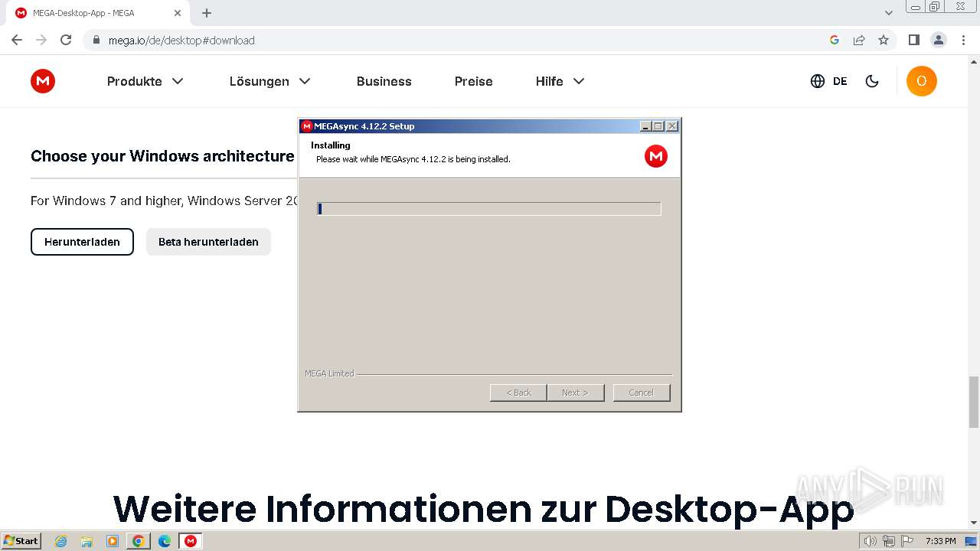Open Microsoft Edge from taskbar
Screen dimensions: 980x551
165,541
